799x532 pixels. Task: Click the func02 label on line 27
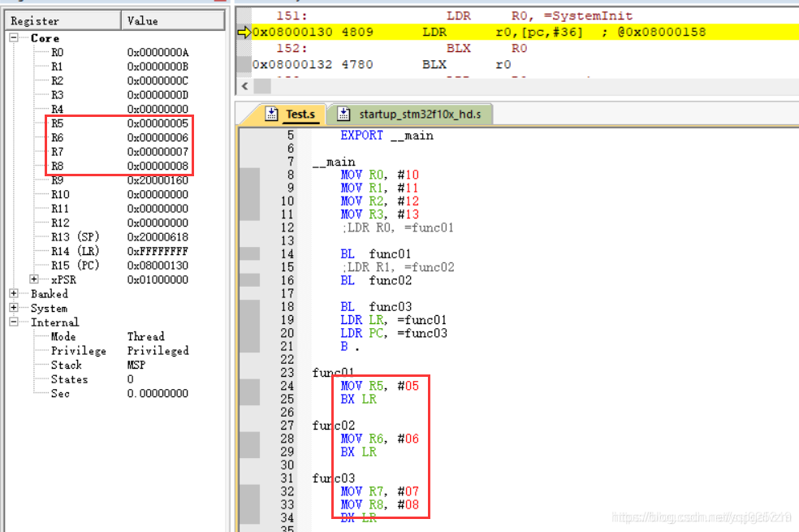(334, 426)
